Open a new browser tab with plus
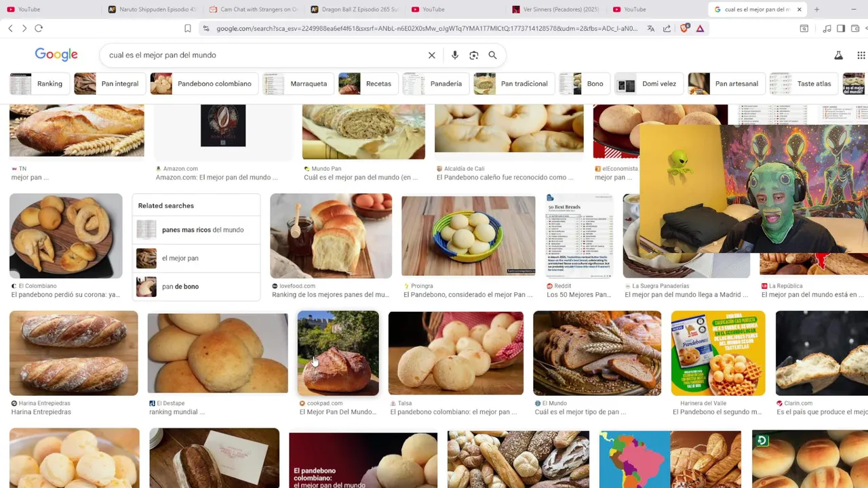The height and width of the screenshot is (488, 868). tap(816, 9)
